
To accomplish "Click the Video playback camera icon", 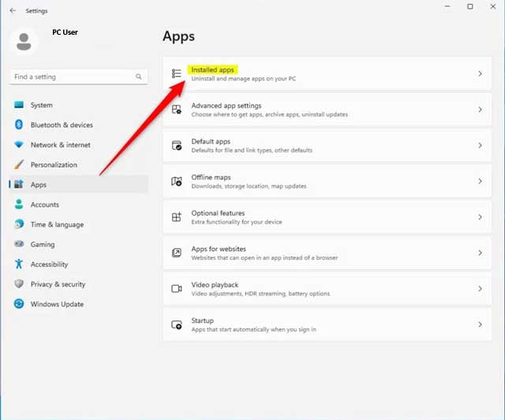I will tap(177, 289).
